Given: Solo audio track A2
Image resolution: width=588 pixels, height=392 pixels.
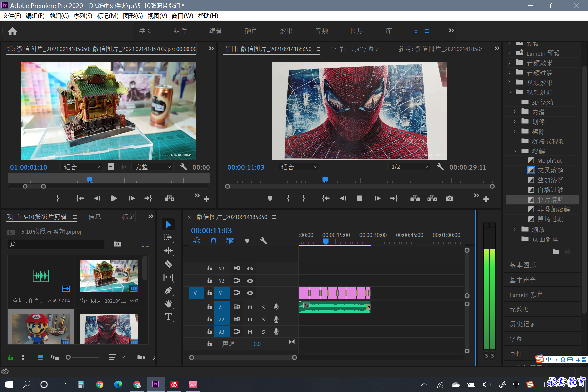Looking at the screenshot, I should point(263,319).
